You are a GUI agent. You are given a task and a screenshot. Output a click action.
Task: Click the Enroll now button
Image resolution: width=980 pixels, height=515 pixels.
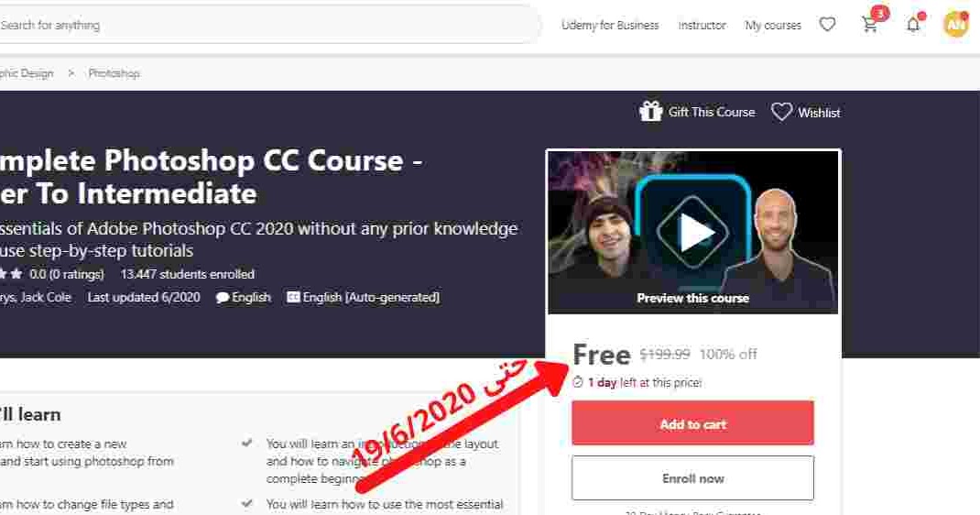[x=692, y=478]
